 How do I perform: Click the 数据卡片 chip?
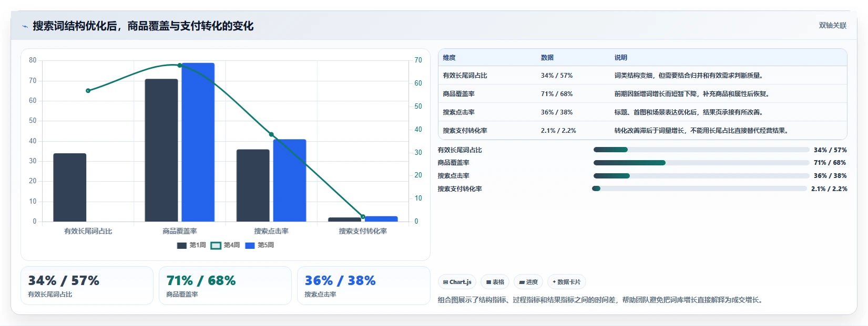[x=566, y=282]
